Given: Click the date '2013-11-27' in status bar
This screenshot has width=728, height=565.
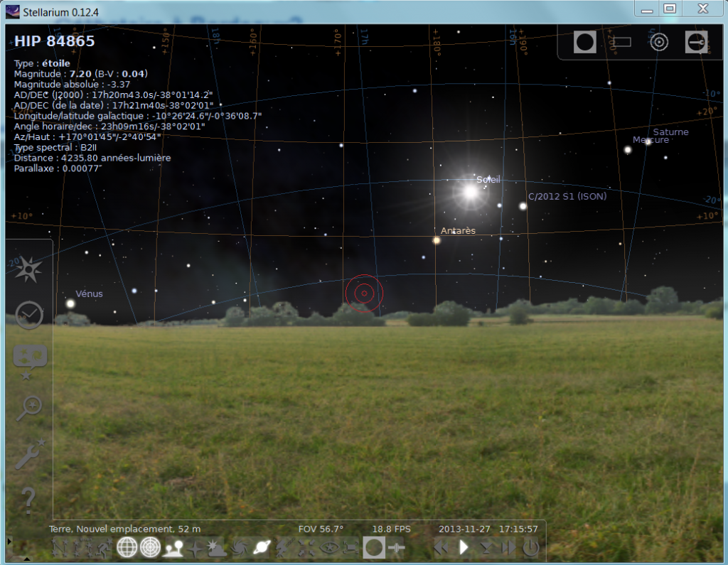Looking at the screenshot, I should [464, 529].
